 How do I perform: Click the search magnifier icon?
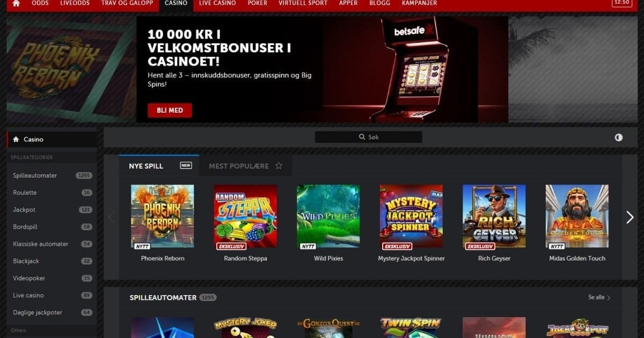click(362, 137)
